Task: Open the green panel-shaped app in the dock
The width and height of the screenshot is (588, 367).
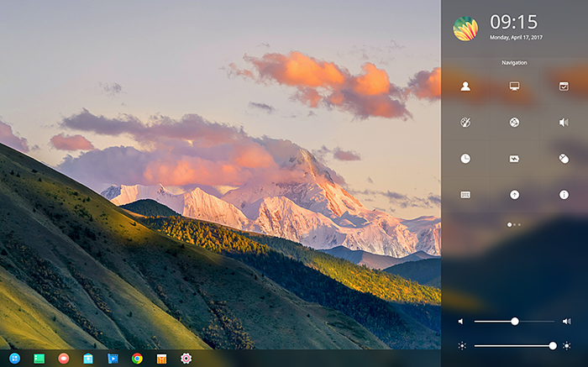Action: pos(39,359)
